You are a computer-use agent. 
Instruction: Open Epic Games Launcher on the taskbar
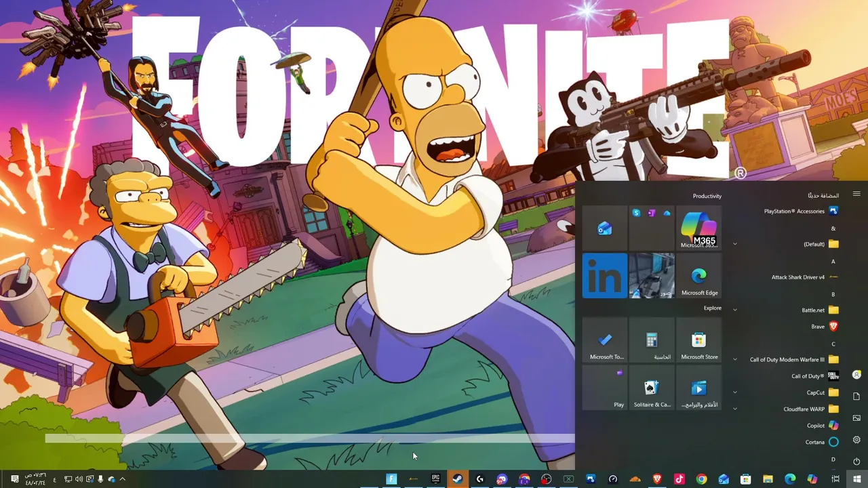point(435,479)
